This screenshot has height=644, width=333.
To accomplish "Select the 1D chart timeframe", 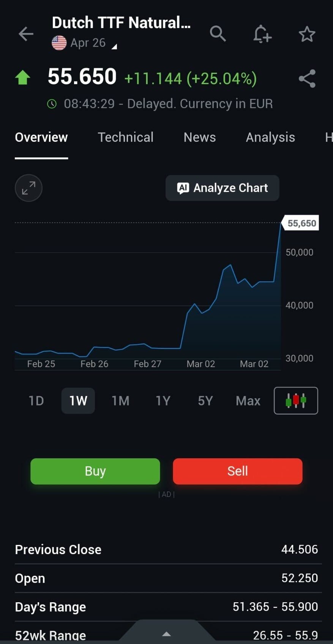I will (36, 401).
